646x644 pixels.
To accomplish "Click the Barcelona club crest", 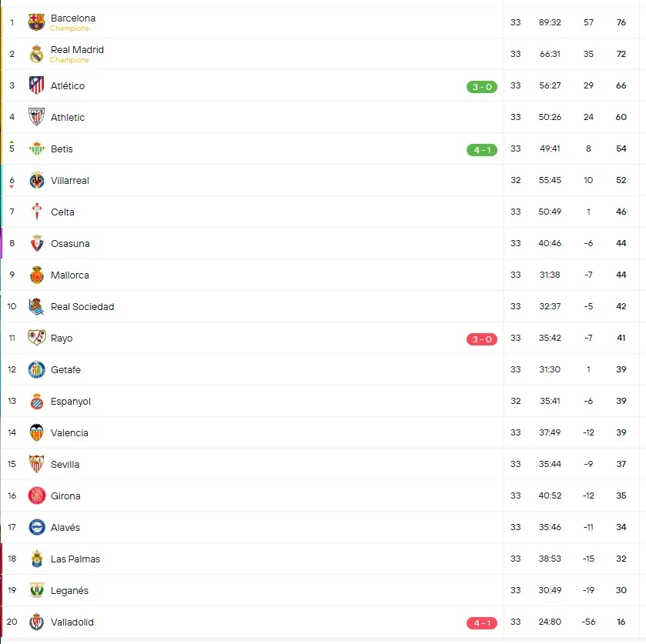I will [36, 22].
